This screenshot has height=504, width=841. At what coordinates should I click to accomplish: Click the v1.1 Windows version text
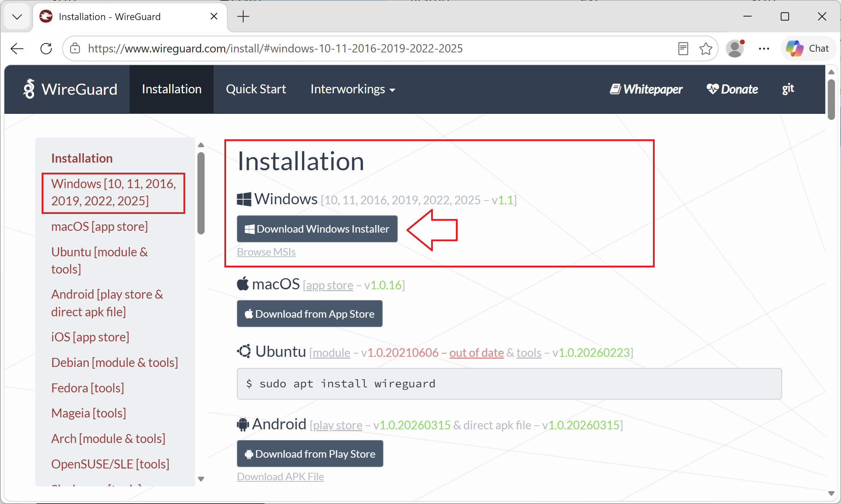(x=503, y=200)
